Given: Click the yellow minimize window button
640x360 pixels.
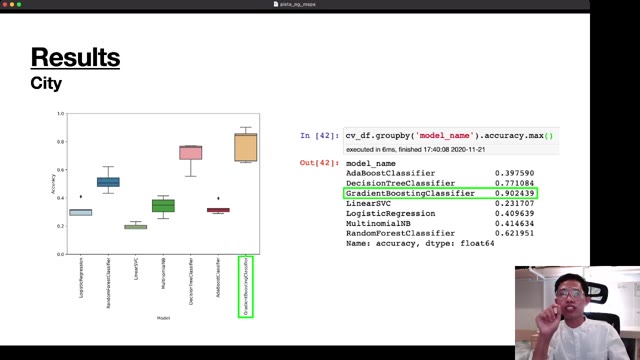Looking at the screenshot, I should click(12, 4).
